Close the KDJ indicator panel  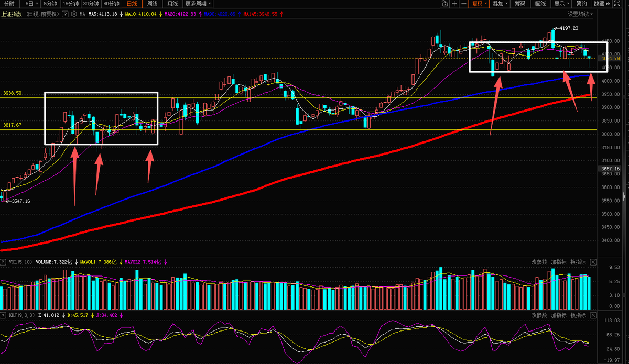[x=593, y=315]
